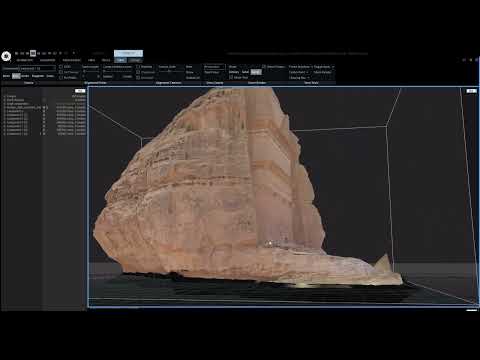Open the RECONSTRUCTION ribbon tab
This screenshot has width=480, height=360.
coord(71,60)
